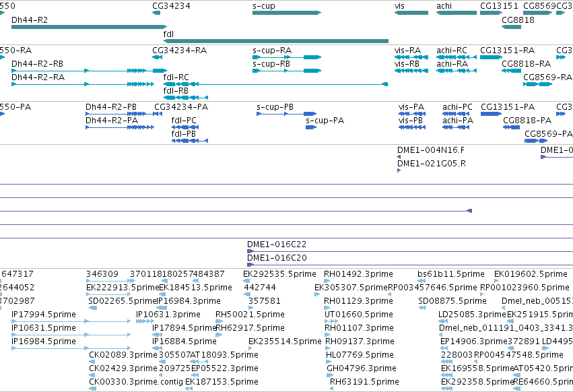Select the RH62917.5prime EST label

pos(250,327)
